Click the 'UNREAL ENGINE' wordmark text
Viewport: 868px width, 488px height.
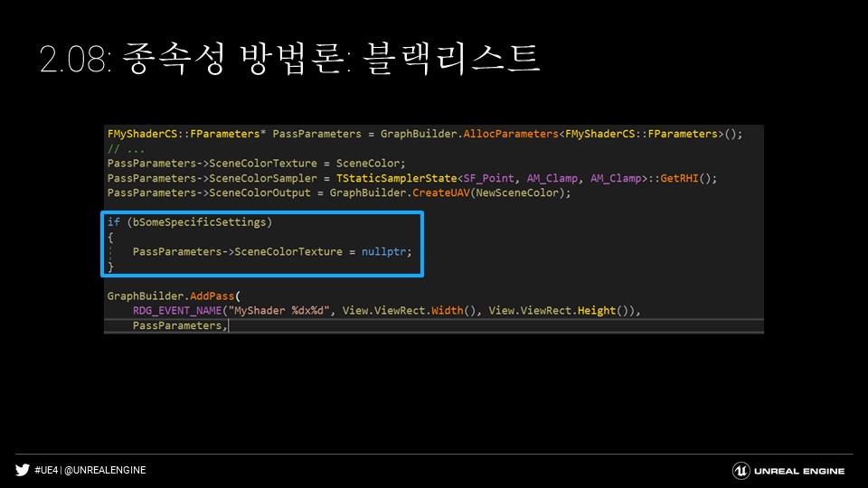tap(798, 472)
